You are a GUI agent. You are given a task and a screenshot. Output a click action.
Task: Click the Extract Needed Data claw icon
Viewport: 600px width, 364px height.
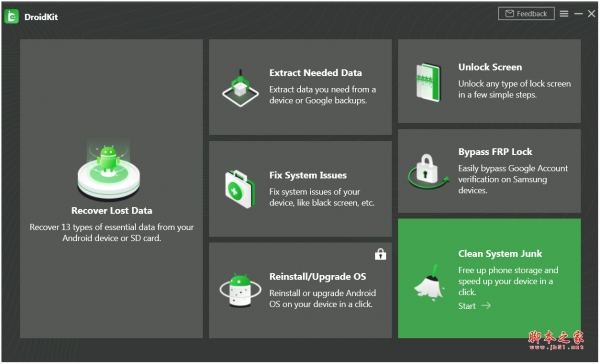(x=240, y=88)
